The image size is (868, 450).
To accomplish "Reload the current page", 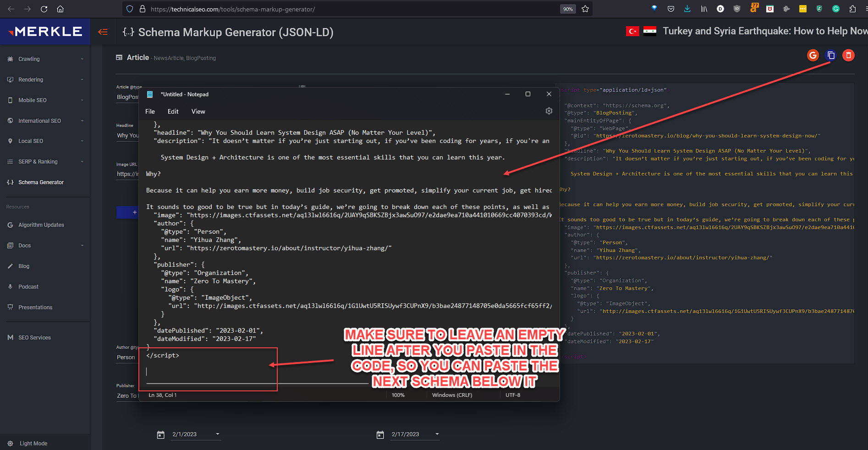I will (x=44, y=9).
